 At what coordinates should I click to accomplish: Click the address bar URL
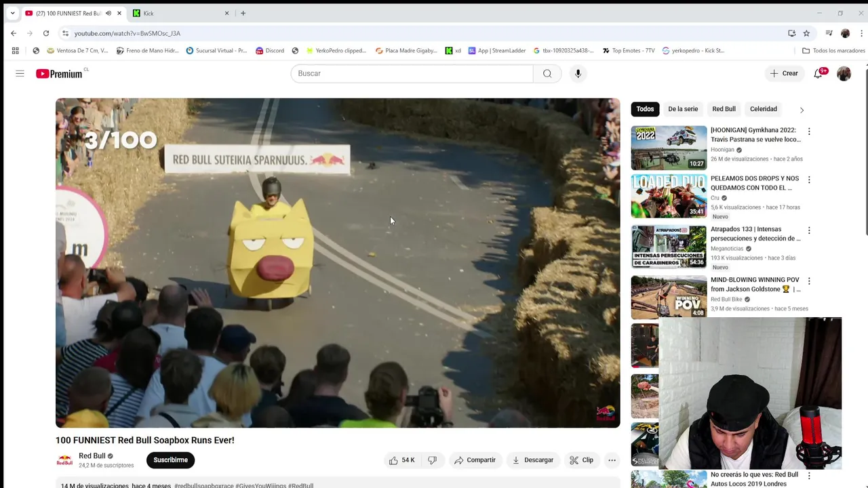(127, 33)
